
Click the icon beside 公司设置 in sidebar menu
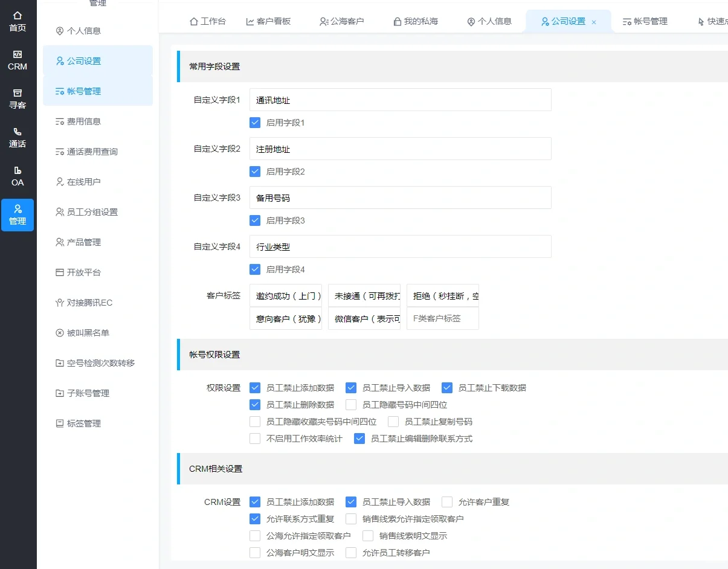tap(60, 61)
